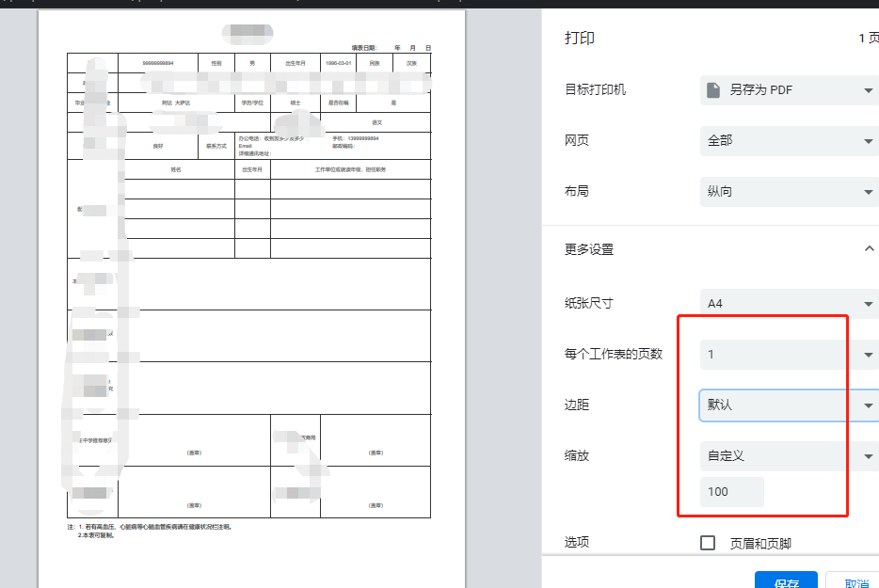The height and width of the screenshot is (588, 879).
Task: Open the 纸张尺寸 dropdown showing A4
Action: point(790,304)
